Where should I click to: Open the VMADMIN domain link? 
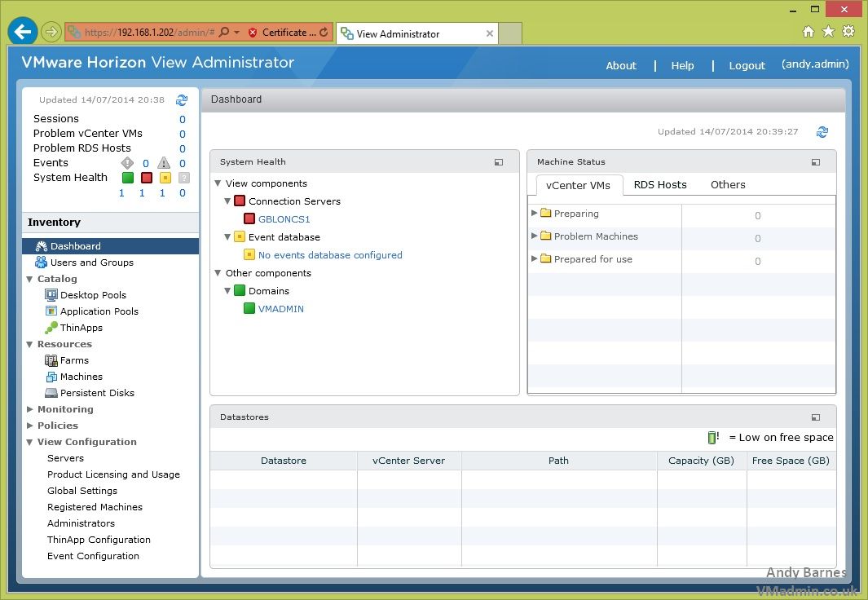(280, 309)
